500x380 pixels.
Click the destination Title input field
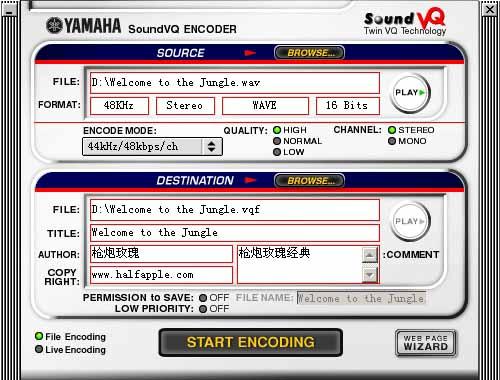click(x=235, y=233)
